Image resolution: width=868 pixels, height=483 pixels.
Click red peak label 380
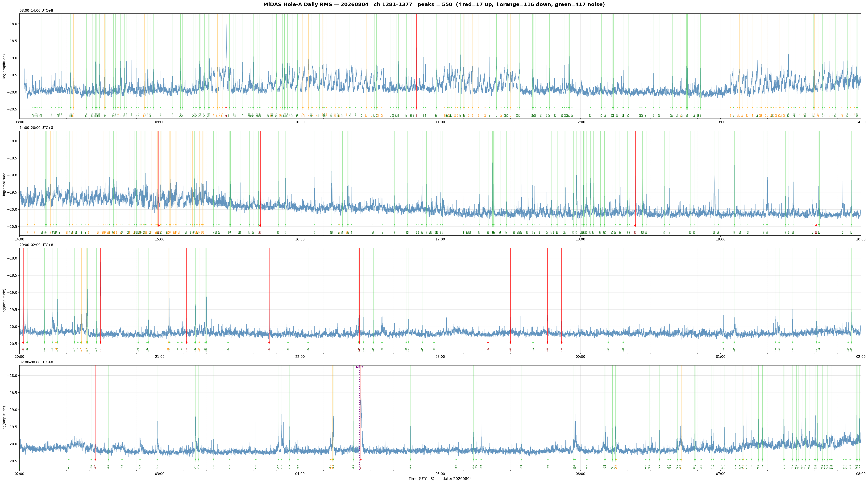pyautogui.click(x=635, y=232)
